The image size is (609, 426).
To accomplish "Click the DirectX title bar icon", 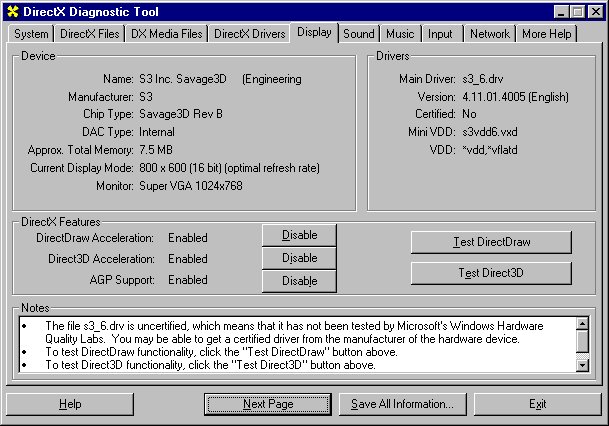I will 13,12.
